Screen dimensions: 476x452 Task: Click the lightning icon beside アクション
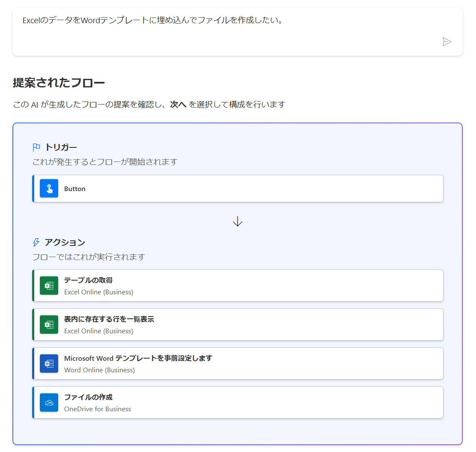36,242
